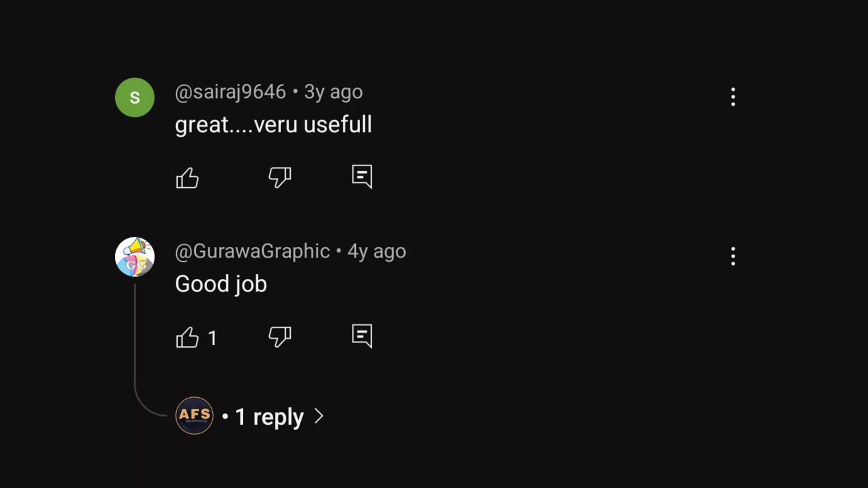Expand the "1 reply" thread
This screenshot has height=488, width=868.
269,417
